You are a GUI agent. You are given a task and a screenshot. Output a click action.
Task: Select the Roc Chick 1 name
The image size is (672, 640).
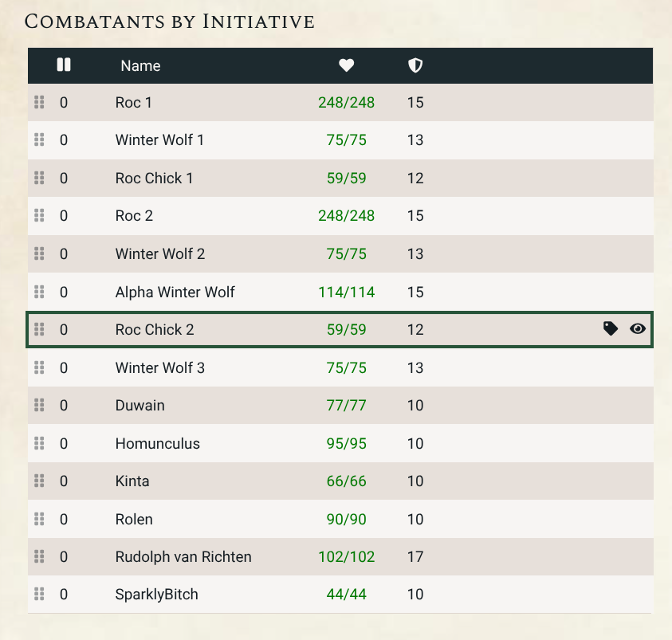pyautogui.click(x=154, y=179)
